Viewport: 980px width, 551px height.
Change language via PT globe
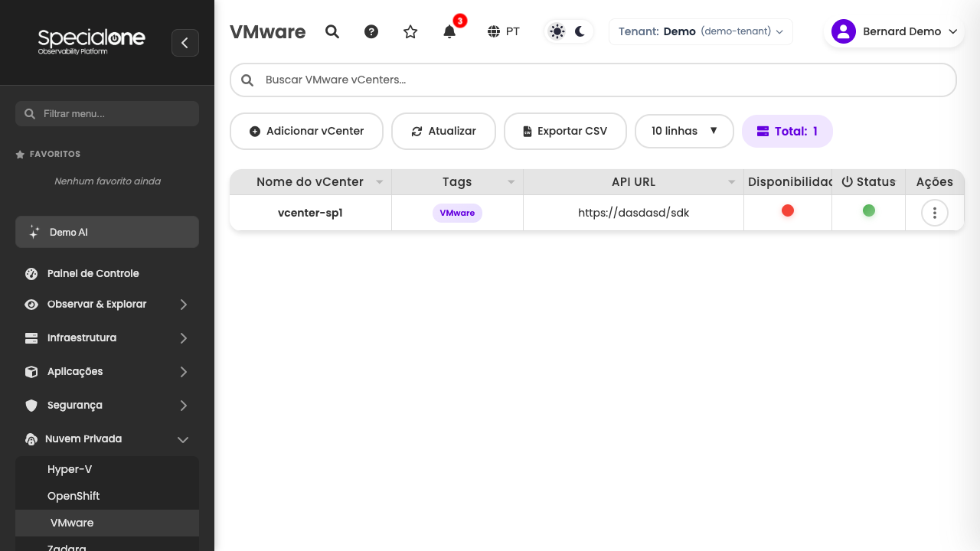click(504, 31)
